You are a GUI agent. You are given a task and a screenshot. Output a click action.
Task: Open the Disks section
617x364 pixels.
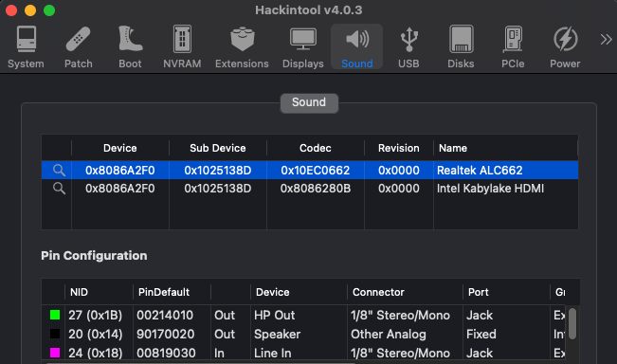click(461, 47)
